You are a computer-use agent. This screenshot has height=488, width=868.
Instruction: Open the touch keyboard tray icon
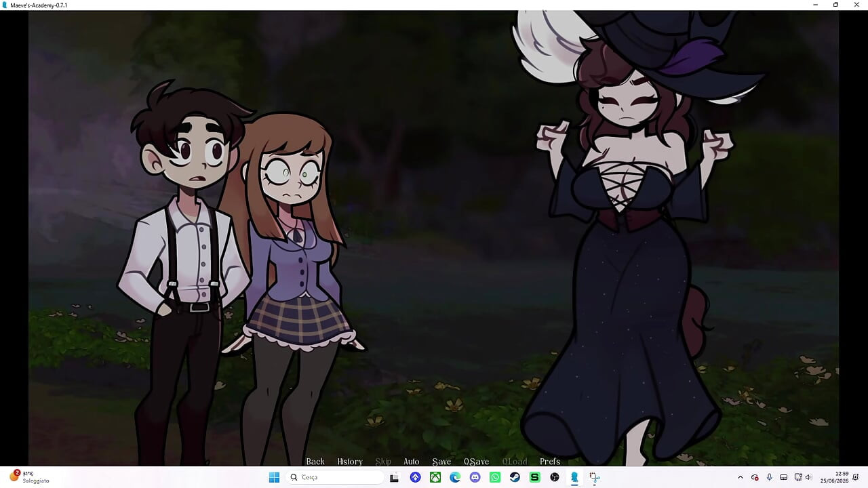tap(783, 477)
